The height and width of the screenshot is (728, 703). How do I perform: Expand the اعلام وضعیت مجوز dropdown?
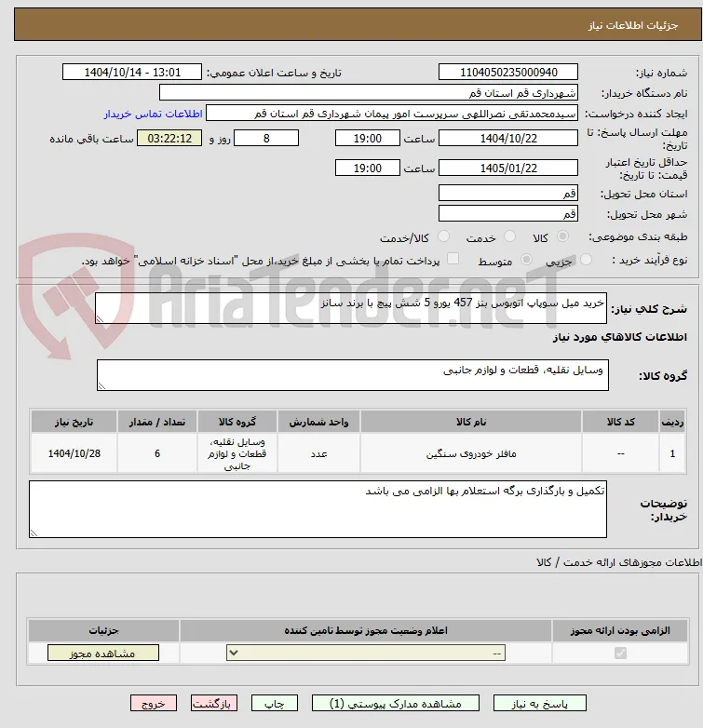(366, 653)
